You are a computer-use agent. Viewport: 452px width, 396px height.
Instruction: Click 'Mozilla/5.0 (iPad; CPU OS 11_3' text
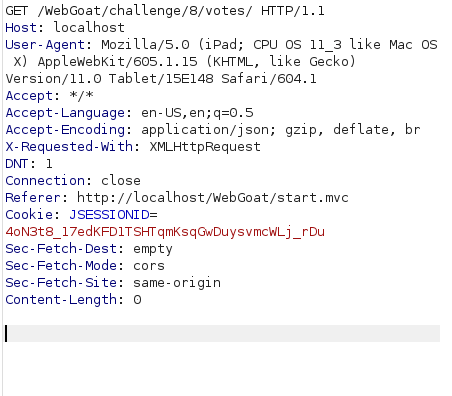pos(221,44)
